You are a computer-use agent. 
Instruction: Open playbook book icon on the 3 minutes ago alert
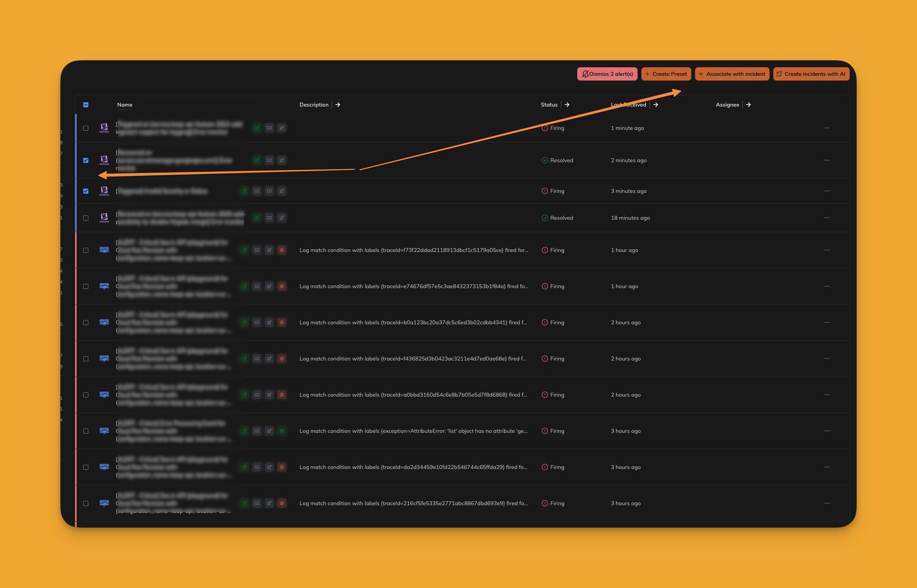(x=269, y=191)
